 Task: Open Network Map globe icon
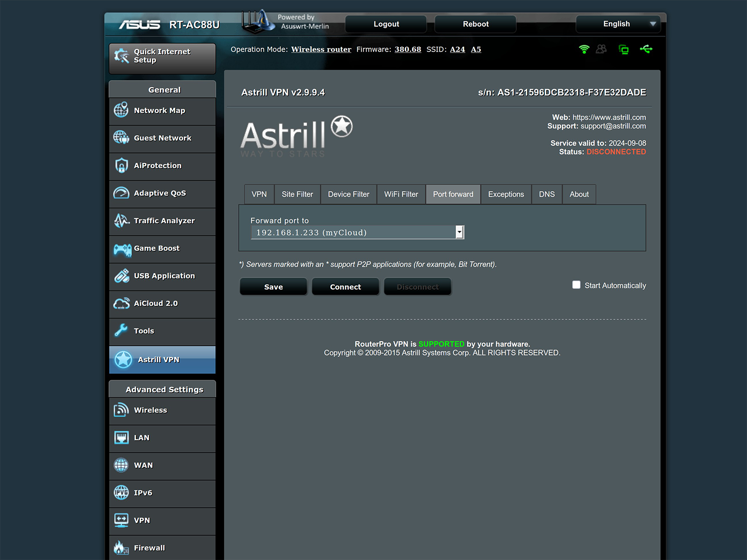(121, 110)
